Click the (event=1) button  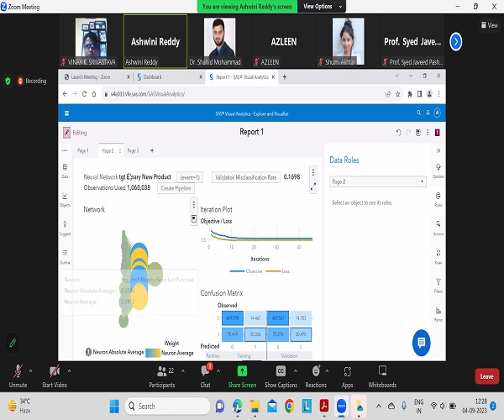pos(190,177)
